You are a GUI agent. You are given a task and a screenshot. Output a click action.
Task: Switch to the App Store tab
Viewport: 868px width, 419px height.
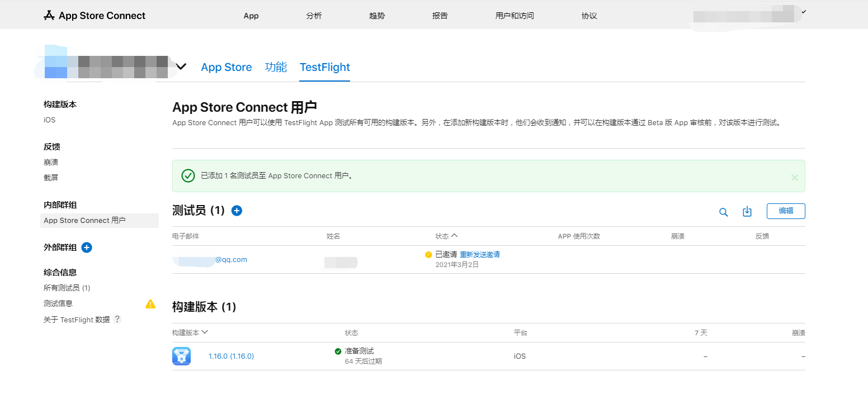click(x=226, y=67)
